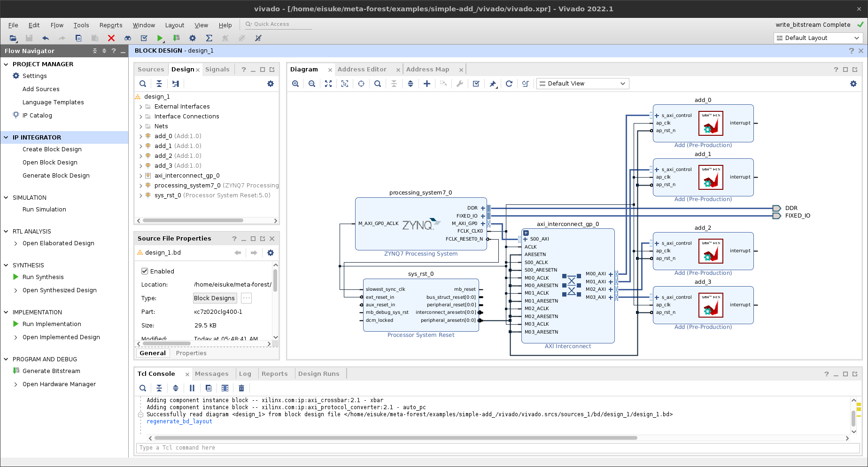This screenshot has width=868, height=467.
Task: Click Add IP plus icon in Diagram
Action: 427,84
